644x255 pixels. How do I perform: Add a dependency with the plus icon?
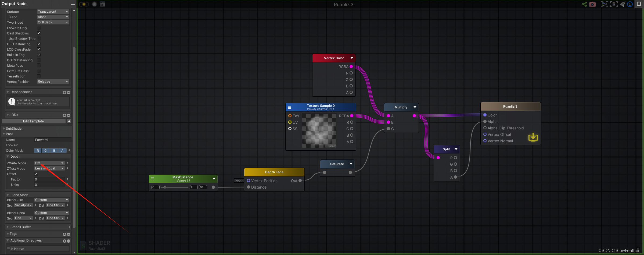(64, 92)
